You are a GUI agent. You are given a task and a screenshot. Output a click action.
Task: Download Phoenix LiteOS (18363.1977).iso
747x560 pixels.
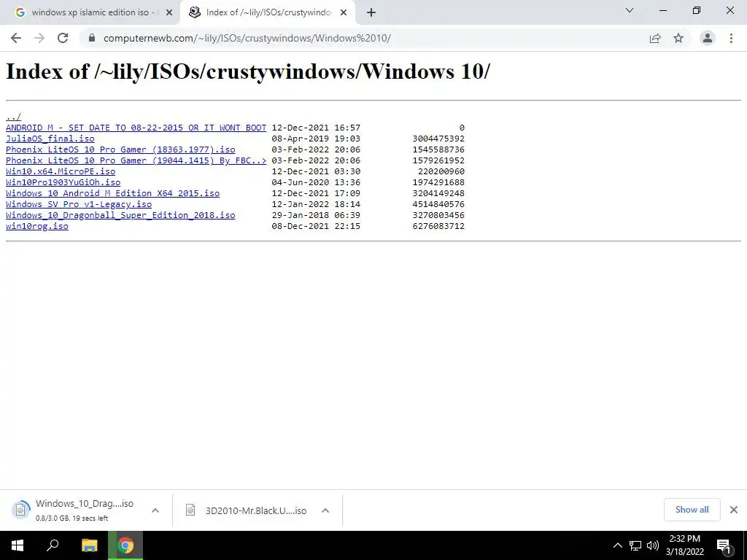click(120, 149)
